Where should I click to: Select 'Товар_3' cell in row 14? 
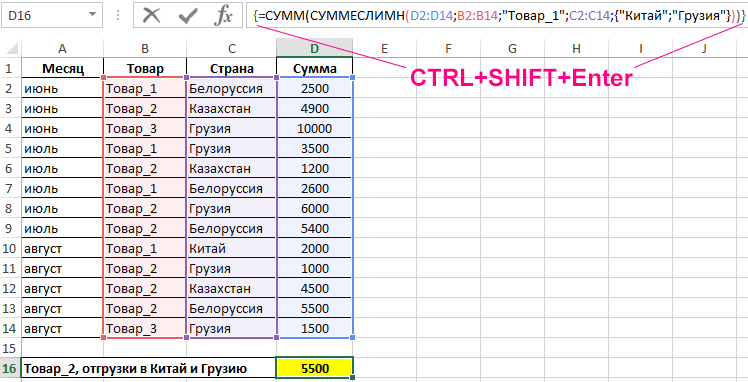(x=145, y=329)
